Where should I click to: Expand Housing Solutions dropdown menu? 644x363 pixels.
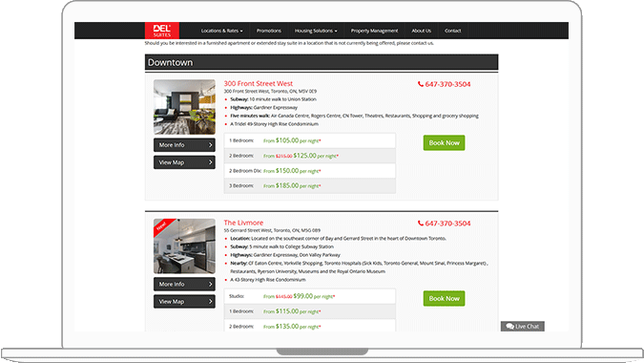click(316, 31)
